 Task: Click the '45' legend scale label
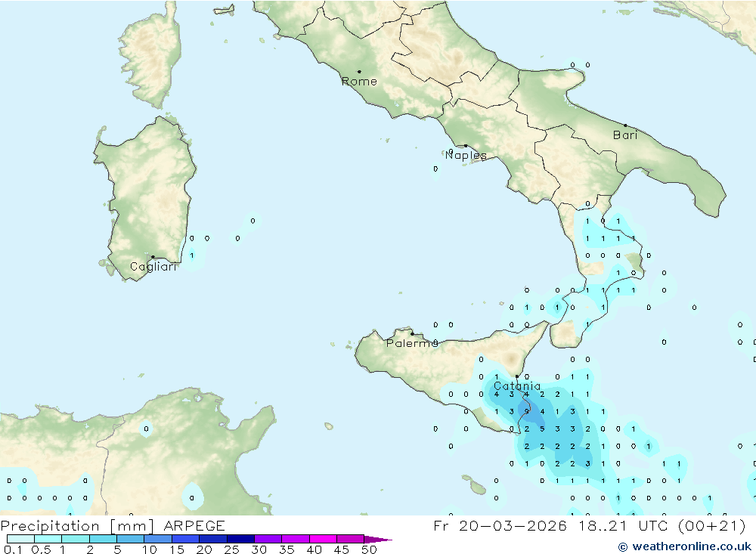coord(342,549)
